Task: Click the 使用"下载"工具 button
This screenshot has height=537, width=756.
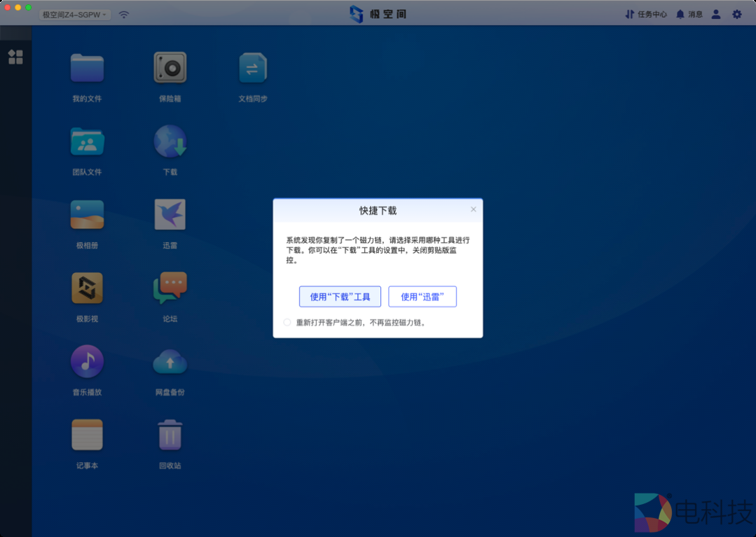Action: coord(339,296)
